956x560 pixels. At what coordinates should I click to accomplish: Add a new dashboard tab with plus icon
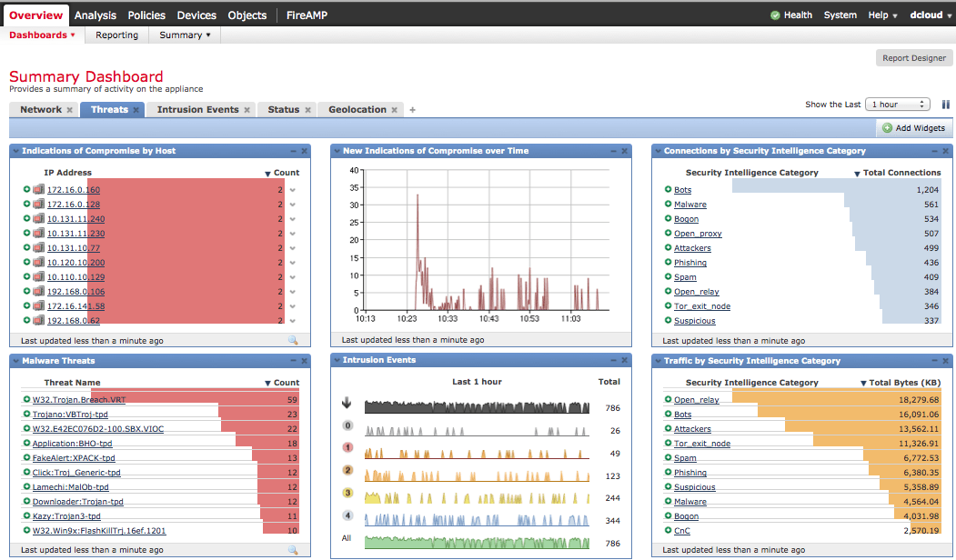[412, 110]
